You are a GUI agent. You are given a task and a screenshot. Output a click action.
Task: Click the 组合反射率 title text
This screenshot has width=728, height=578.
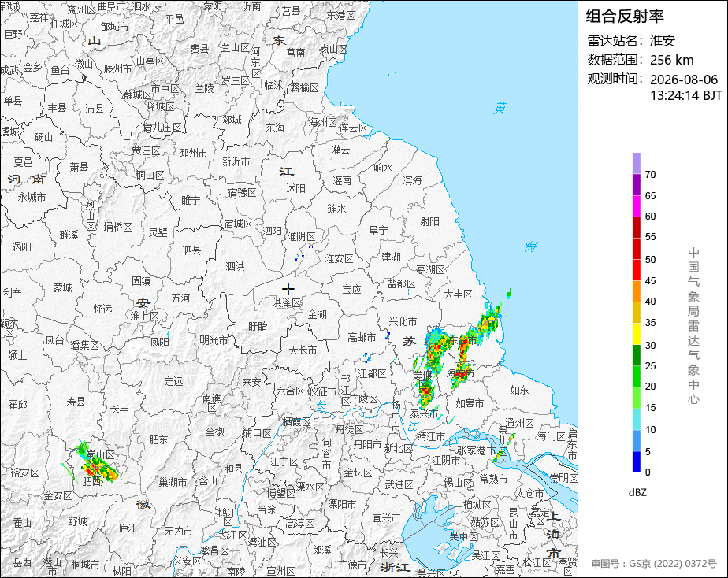point(625,17)
